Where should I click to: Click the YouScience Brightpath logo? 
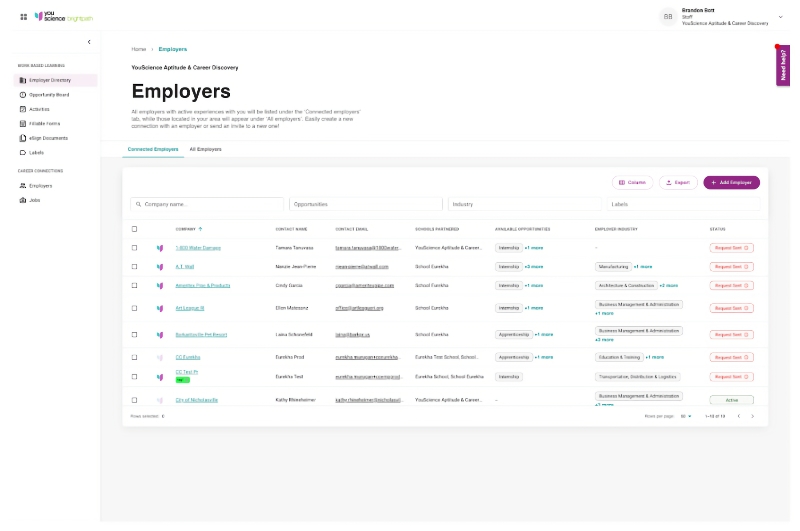(x=64, y=16)
